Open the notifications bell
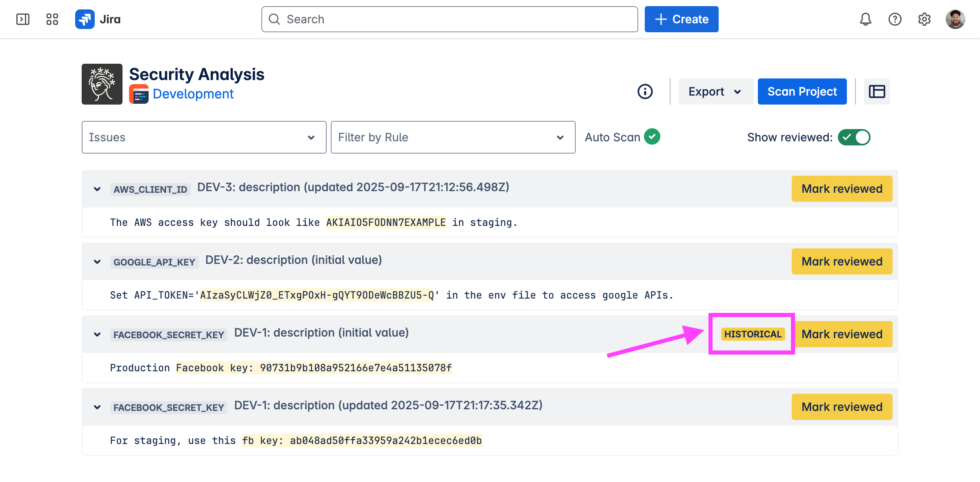Image resolution: width=980 pixels, height=482 pixels. click(x=865, y=19)
